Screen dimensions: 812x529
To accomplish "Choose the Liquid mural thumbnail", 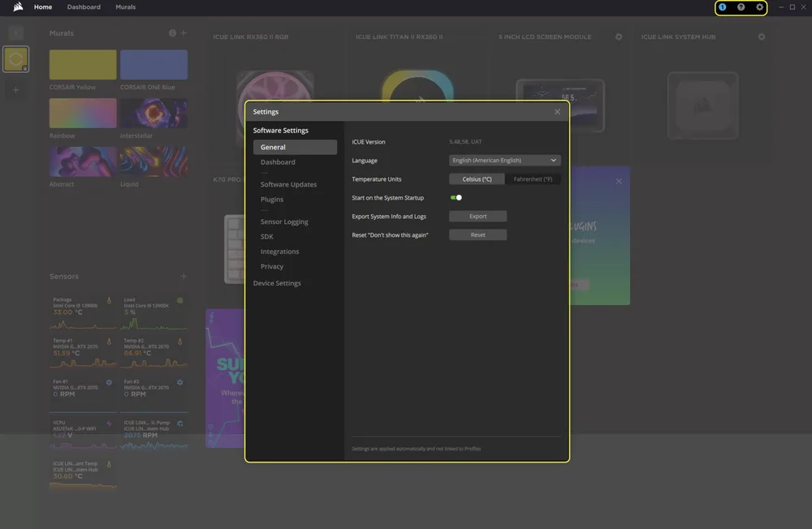I will point(153,161).
